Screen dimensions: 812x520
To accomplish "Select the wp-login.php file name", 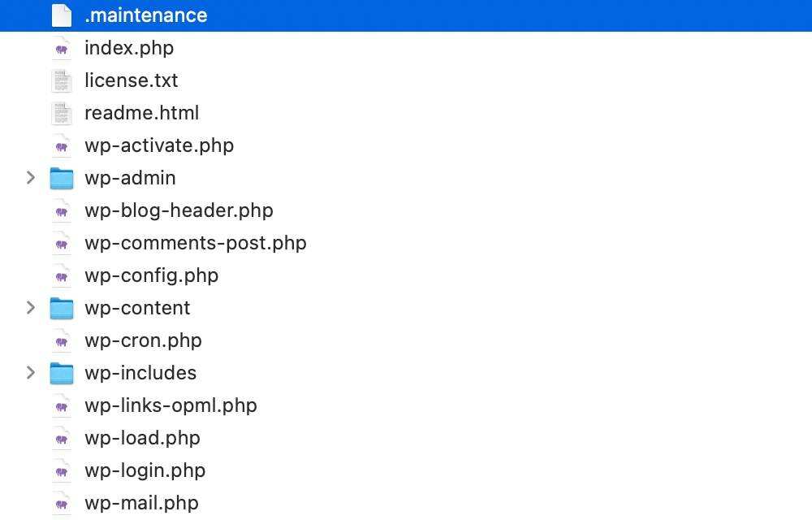I will point(145,470).
